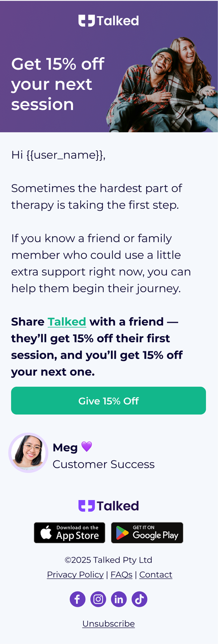Click the "Get 15% off your next session" headline

pyautogui.click(x=58, y=84)
